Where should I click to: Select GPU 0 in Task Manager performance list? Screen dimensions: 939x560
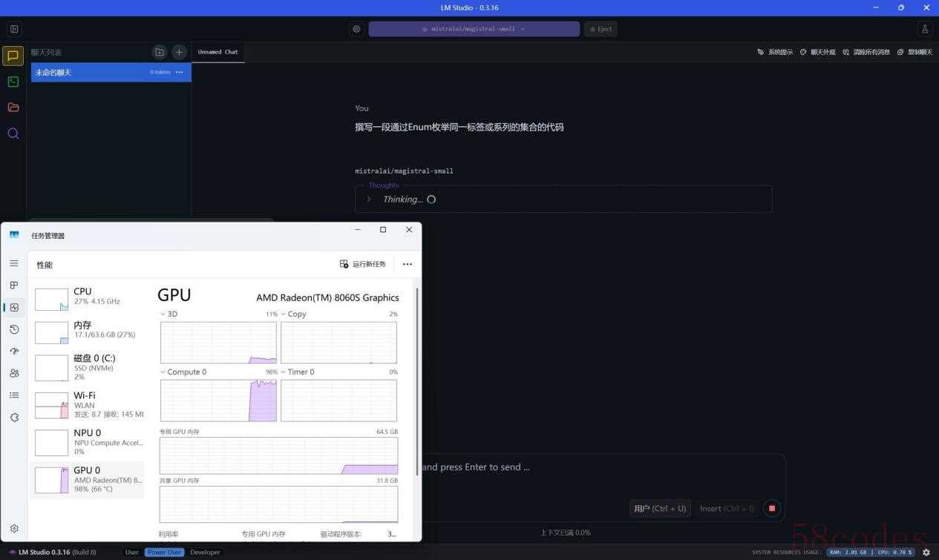pos(88,479)
